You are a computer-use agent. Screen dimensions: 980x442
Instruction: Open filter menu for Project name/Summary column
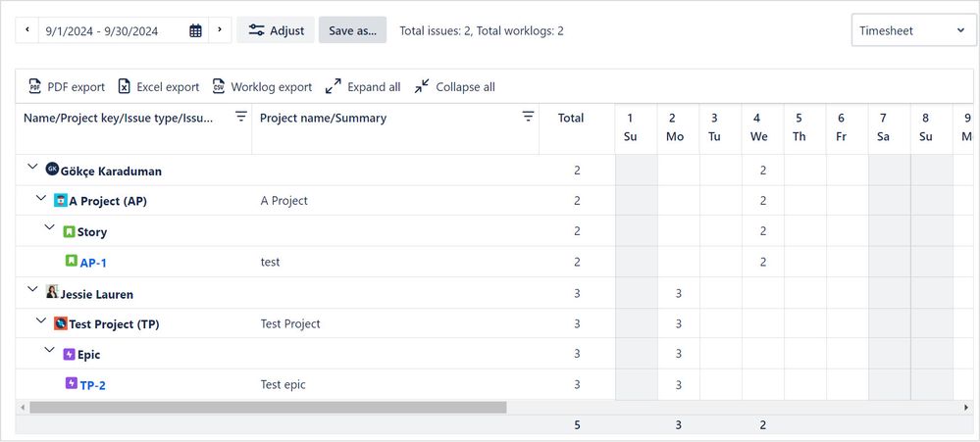[x=528, y=117]
